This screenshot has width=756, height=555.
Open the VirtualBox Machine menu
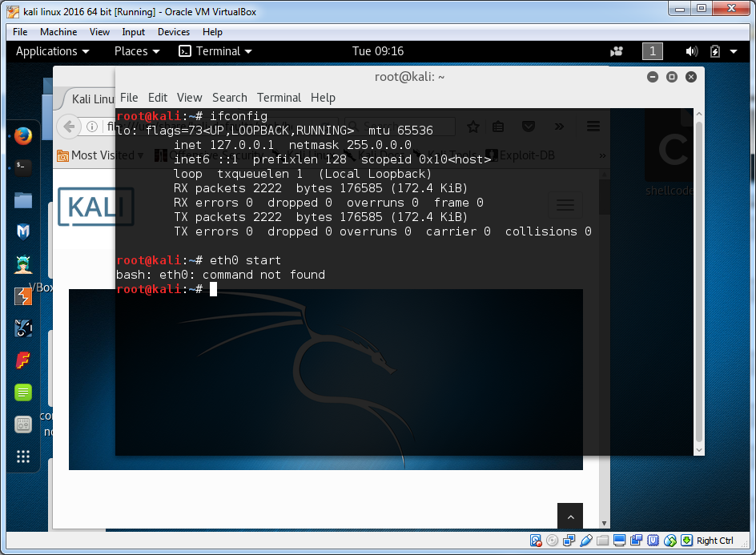[58, 32]
